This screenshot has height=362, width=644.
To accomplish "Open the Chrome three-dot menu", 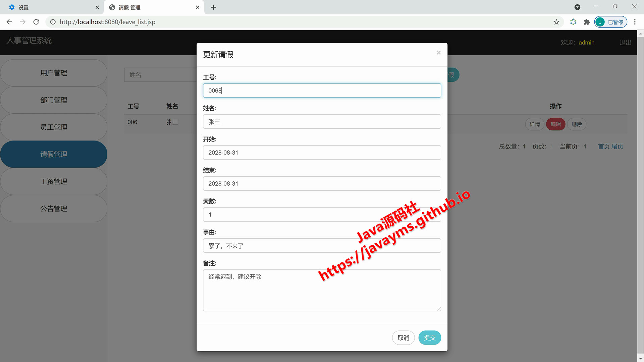I will (635, 22).
